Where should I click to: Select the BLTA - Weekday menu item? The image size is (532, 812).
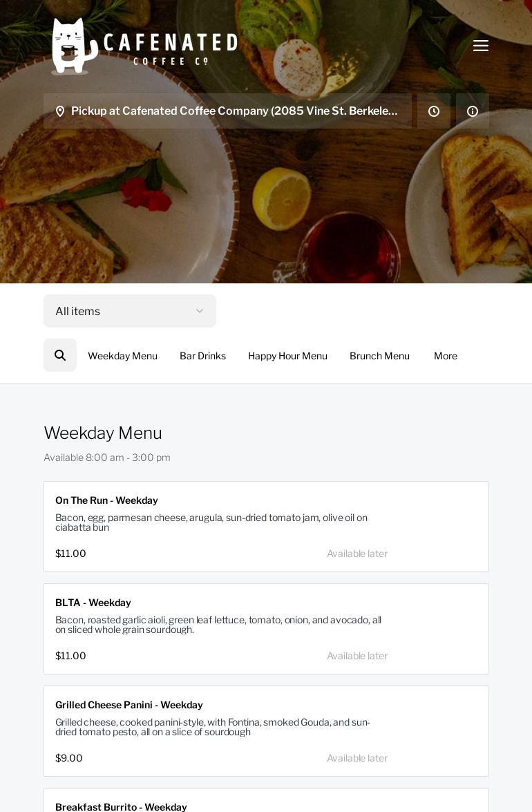point(266,629)
